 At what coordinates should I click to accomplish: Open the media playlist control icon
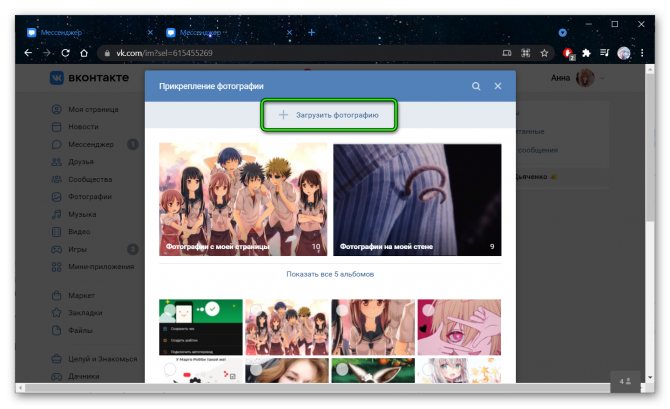605,53
